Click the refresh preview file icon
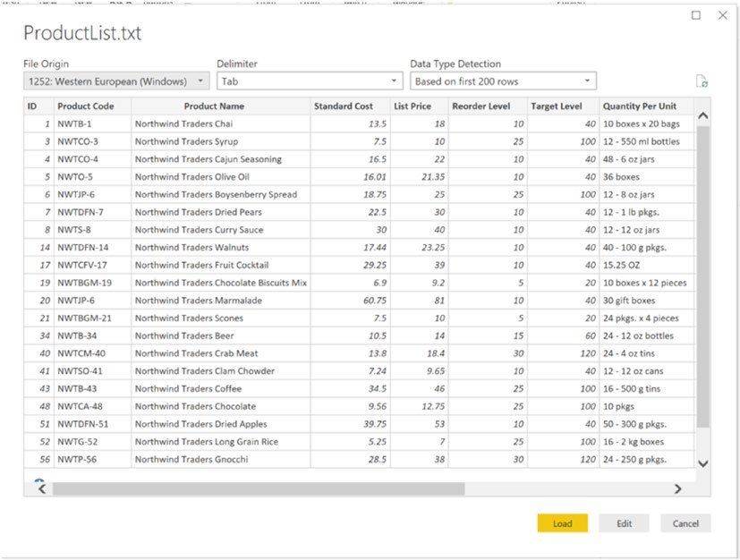This screenshot has width=740, height=560. coord(702,81)
